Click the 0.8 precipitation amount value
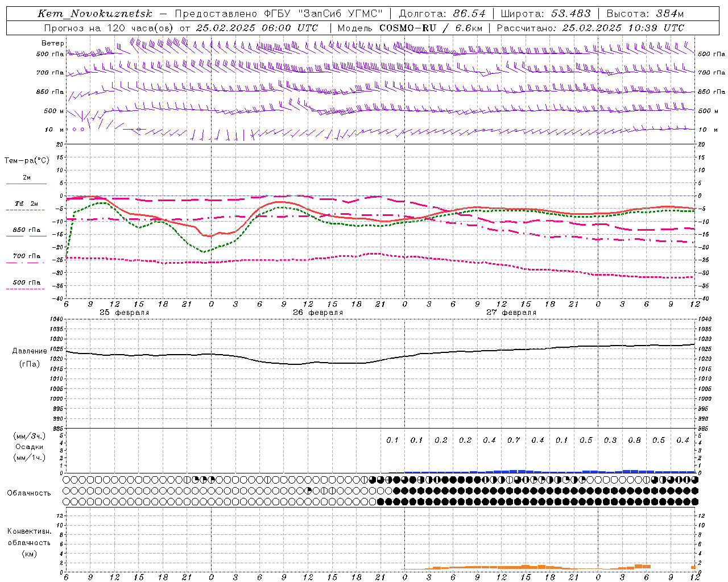This screenshot has width=728, height=582. point(635,440)
